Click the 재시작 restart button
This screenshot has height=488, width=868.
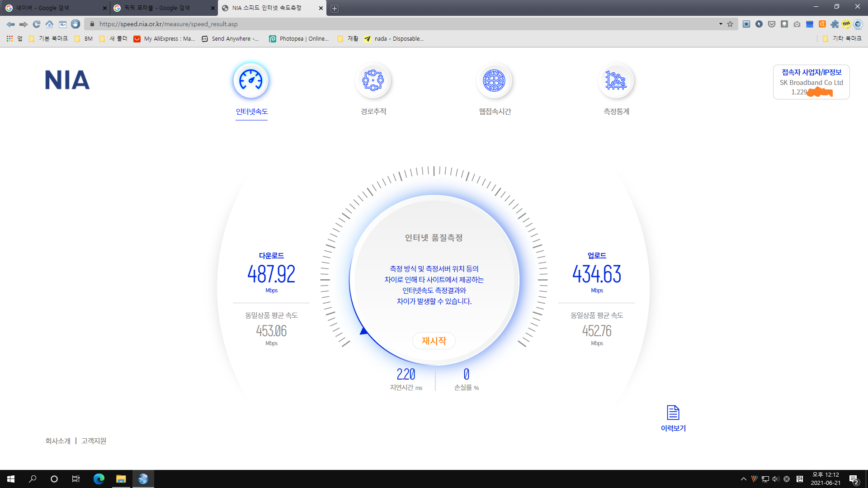(434, 341)
